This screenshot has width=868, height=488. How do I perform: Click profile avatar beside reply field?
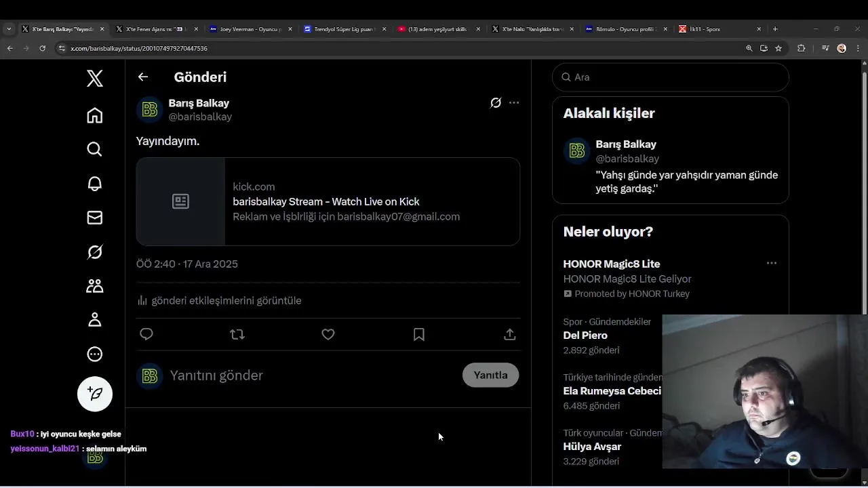[x=150, y=375]
